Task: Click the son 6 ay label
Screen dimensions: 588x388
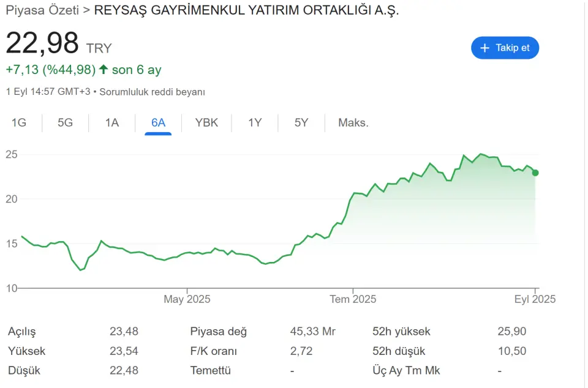Action: point(137,70)
